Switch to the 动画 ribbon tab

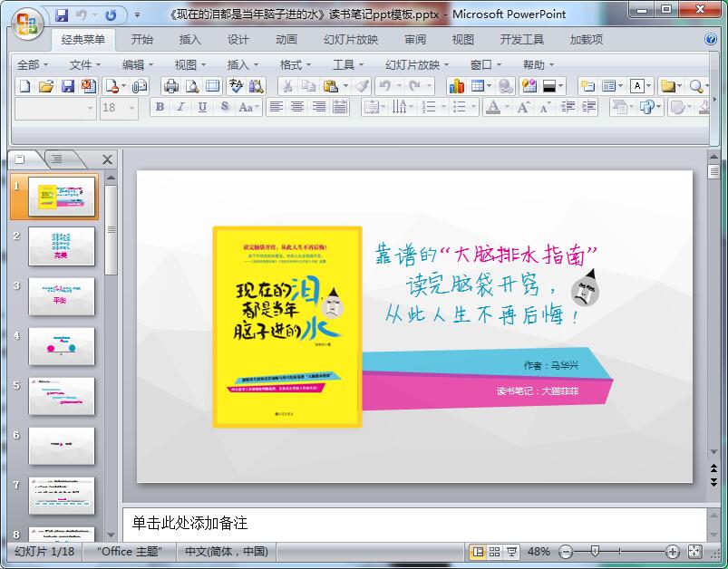pyautogui.click(x=286, y=40)
